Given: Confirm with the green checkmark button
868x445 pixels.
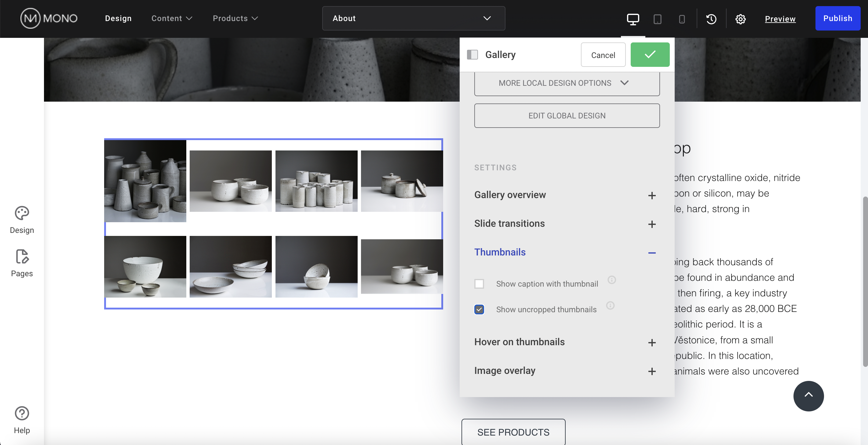Looking at the screenshot, I should point(650,55).
